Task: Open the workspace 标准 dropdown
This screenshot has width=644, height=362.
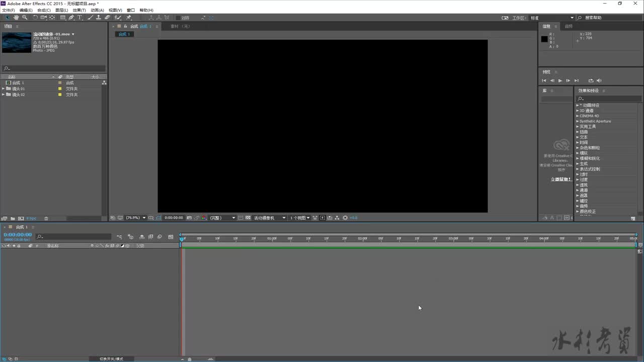Action: (552, 18)
